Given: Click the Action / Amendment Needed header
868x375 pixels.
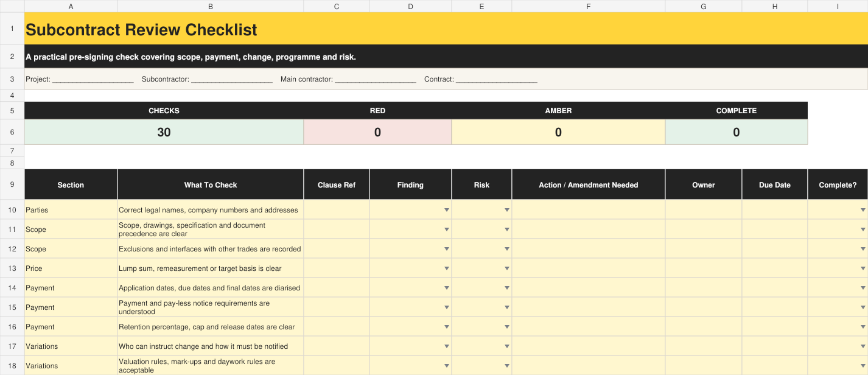Looking at the screenshot, I should click(589, 184).
